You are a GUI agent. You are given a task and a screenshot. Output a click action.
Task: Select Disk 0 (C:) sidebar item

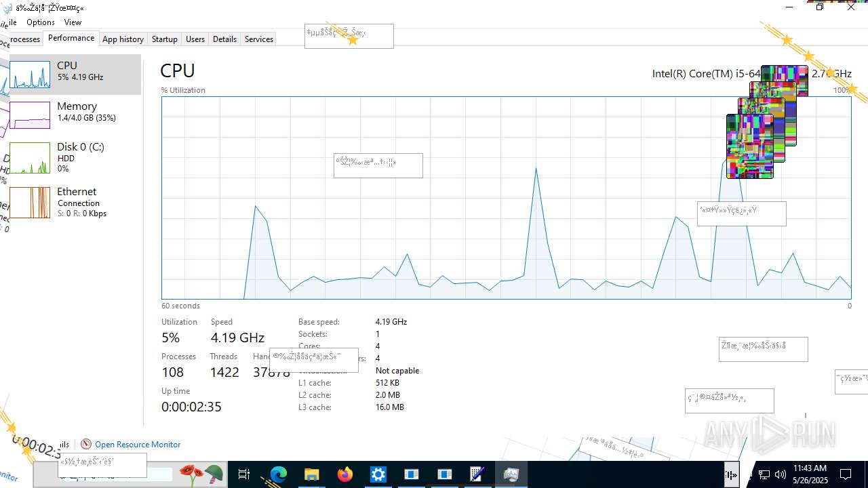[75, 157]
